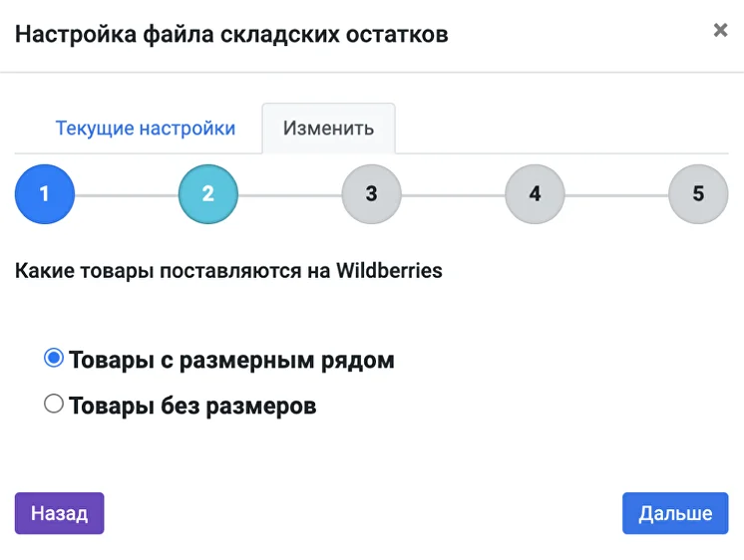Click the Товары без размеров label text

[x=192, y=406]
